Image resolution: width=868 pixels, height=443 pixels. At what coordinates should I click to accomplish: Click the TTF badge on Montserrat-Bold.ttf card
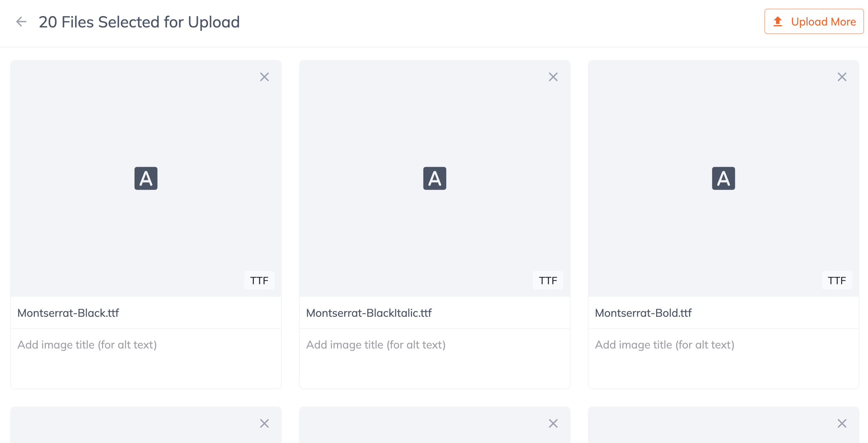coord(837,280)
